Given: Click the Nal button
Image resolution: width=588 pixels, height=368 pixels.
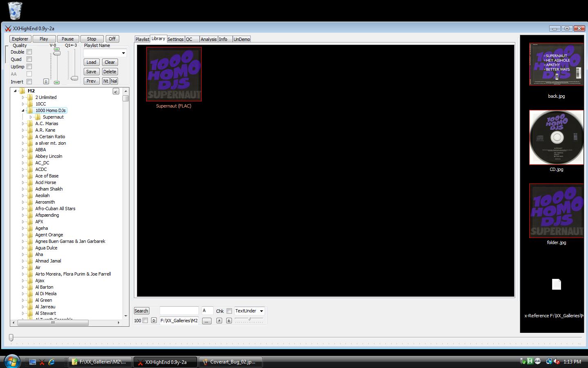Looking at the screenshot, I should (x=114, y=81).
